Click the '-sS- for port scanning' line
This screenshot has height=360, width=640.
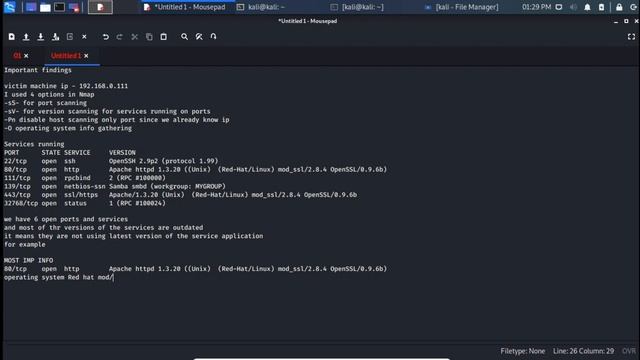(45, 103)
